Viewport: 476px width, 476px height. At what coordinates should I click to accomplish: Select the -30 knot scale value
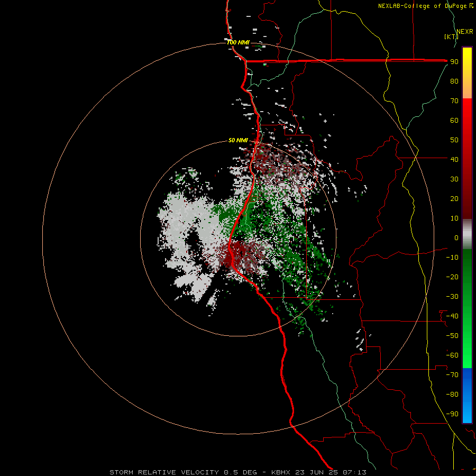coord(452,297)
